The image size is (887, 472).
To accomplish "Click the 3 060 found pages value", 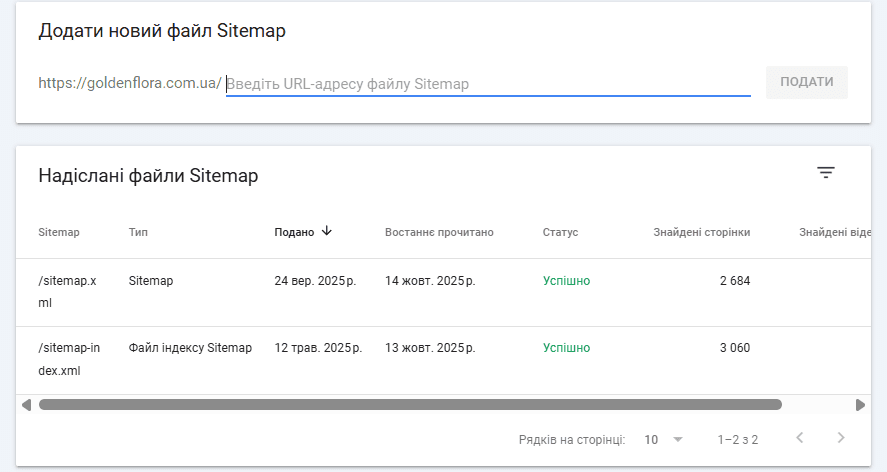I will pyautogui.click(x=734, y=348).
